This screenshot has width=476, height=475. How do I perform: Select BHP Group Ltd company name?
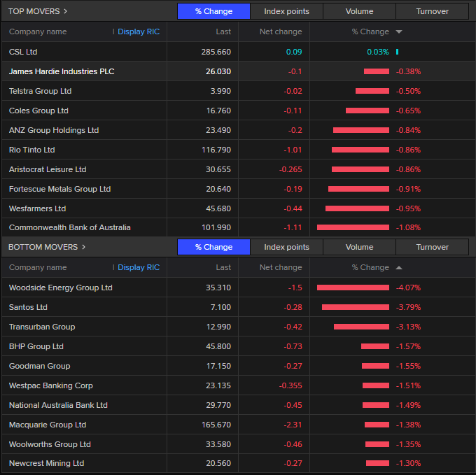tap(36, 346)
